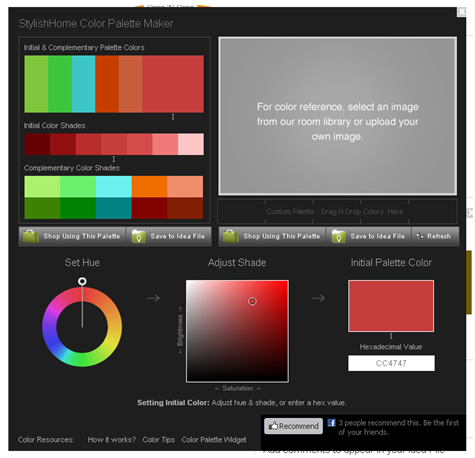
Task: Click the hue wheel handle at top
Action: 82,281
